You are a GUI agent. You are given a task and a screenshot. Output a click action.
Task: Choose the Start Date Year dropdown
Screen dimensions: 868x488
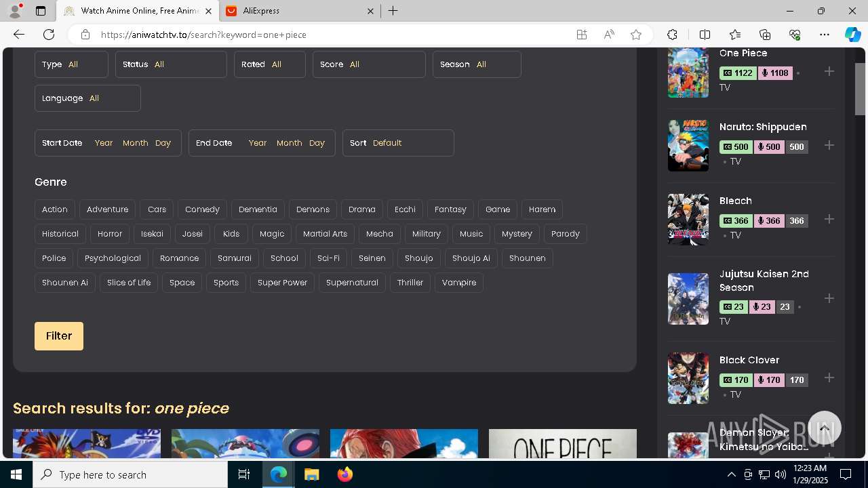pyautogui.click(x=104, y=143)
